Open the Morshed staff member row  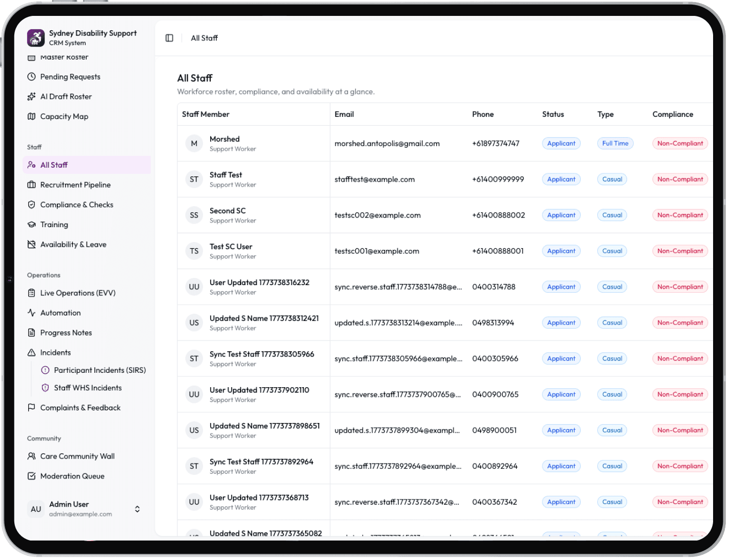445,144
